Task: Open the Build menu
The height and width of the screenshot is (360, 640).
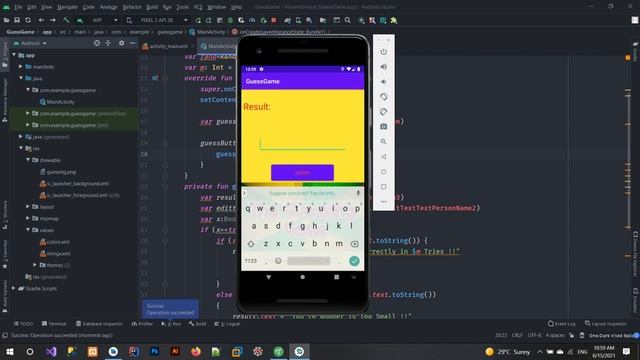Action: click(152, 7)
